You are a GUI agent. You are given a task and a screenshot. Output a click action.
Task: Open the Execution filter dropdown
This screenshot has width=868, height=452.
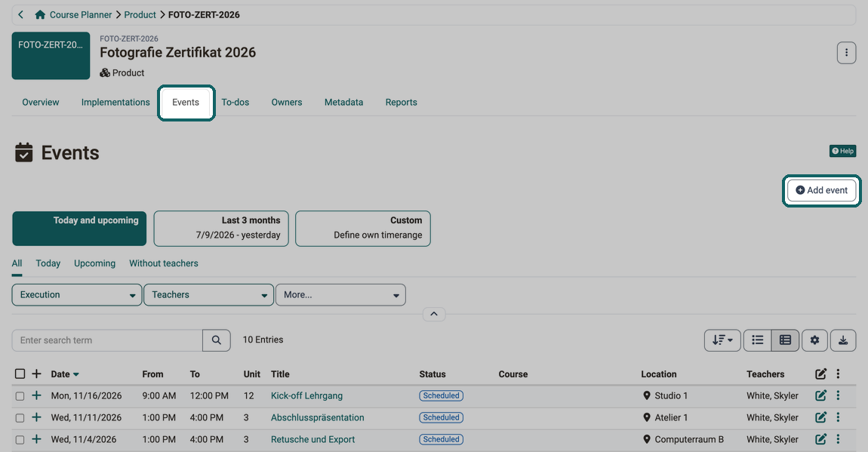tap(77, 295)
